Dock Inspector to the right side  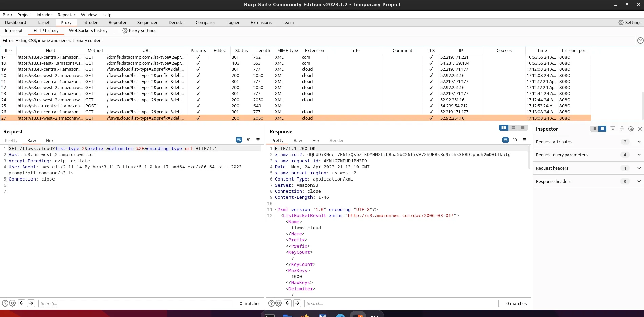pyautogui.click(x=602, y=129)
